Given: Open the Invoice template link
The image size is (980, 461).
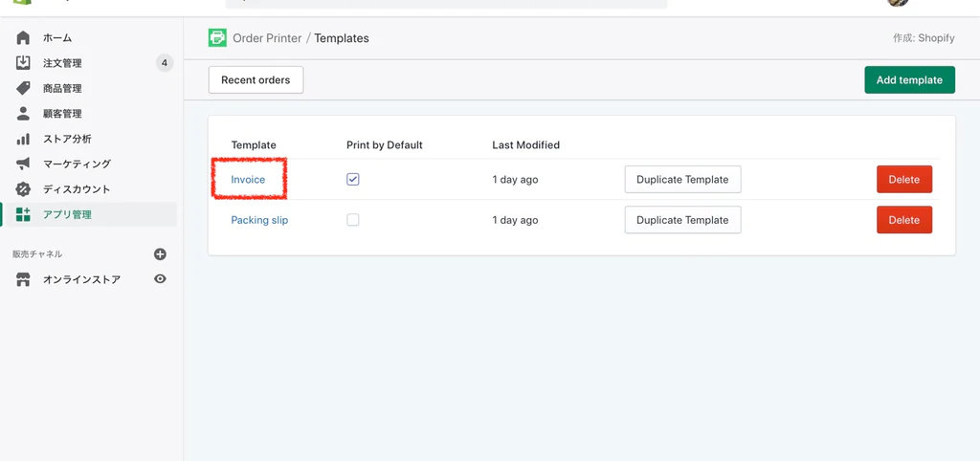Looking at the screenshot, I should pos(248,180).
